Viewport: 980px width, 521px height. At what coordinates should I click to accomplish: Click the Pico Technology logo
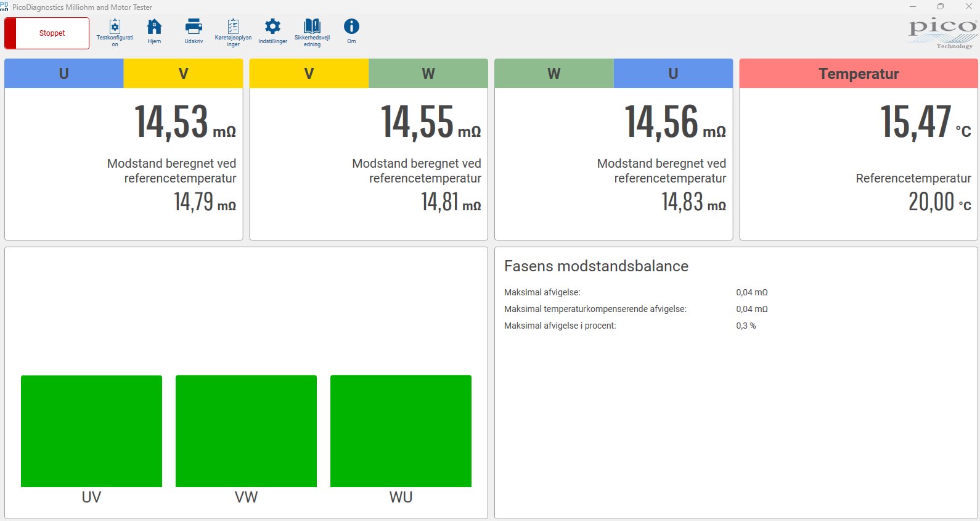942,33
